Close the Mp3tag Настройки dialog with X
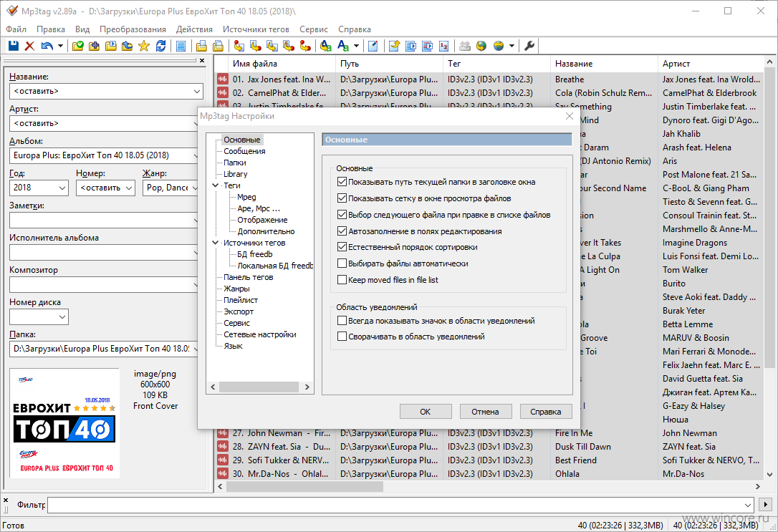This screenshot has height=532, width=778. 569,116
